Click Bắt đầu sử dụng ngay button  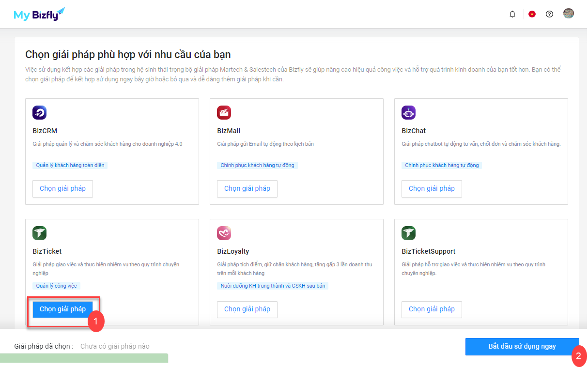pyautogui.click(x=522, y=347)
